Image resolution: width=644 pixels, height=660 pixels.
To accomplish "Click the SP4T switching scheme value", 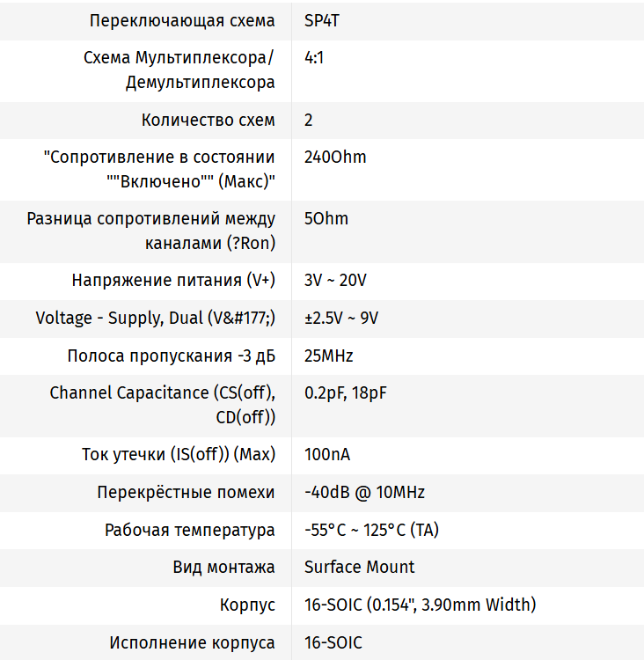I will pyautogui.click(x=321, y=21).
